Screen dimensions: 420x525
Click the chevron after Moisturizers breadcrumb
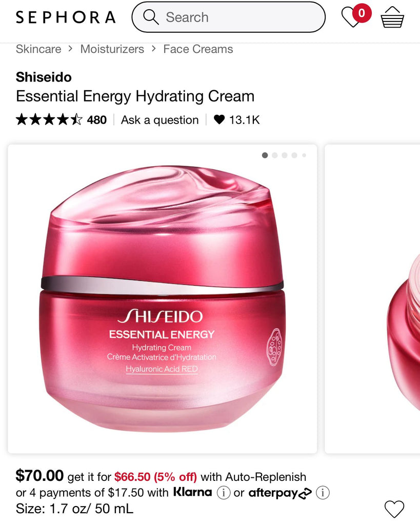click(154, 49)
